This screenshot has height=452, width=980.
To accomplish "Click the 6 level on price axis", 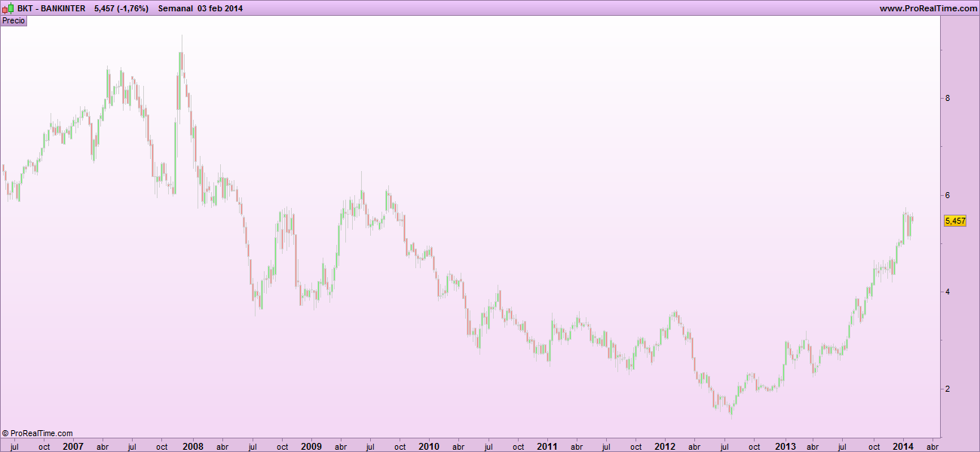I will (x=948, y=195).
